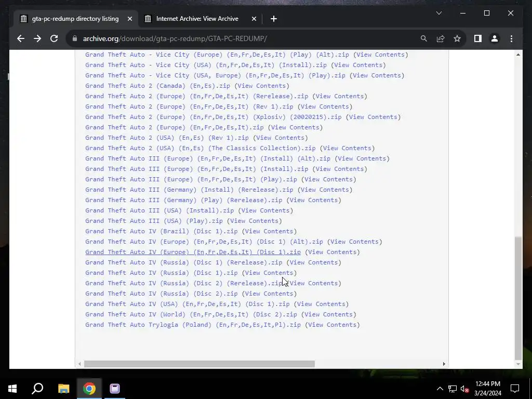This screenshot has height=399, width=532.
Task: Open a new browser tab
Action: coord(274,19)
